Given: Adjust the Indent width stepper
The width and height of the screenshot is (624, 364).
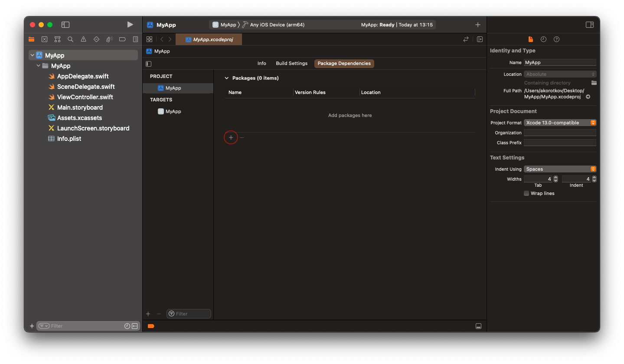Looking at the screenshot, I should 594,179.
